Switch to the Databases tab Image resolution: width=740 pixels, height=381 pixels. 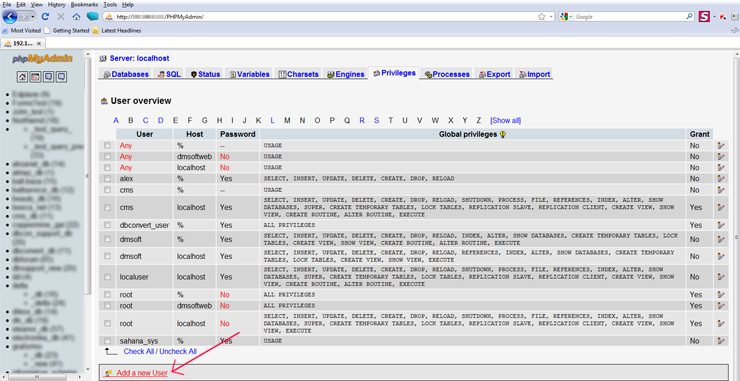126,74
